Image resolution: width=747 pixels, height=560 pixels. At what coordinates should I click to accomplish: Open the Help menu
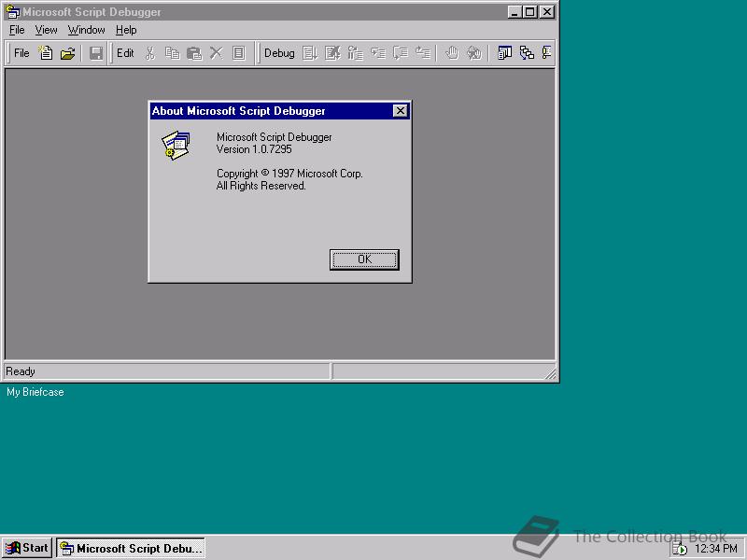point(126,30)
